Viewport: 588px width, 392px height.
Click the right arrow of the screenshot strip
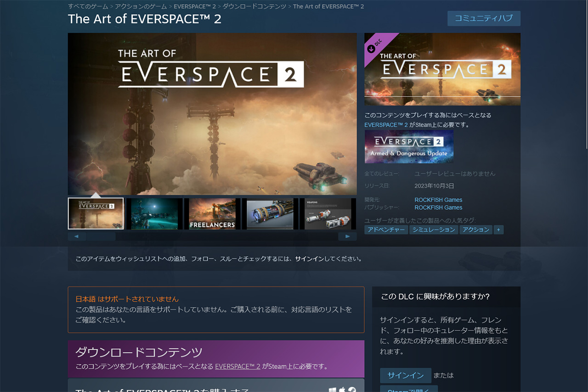[x=347, y=236]
